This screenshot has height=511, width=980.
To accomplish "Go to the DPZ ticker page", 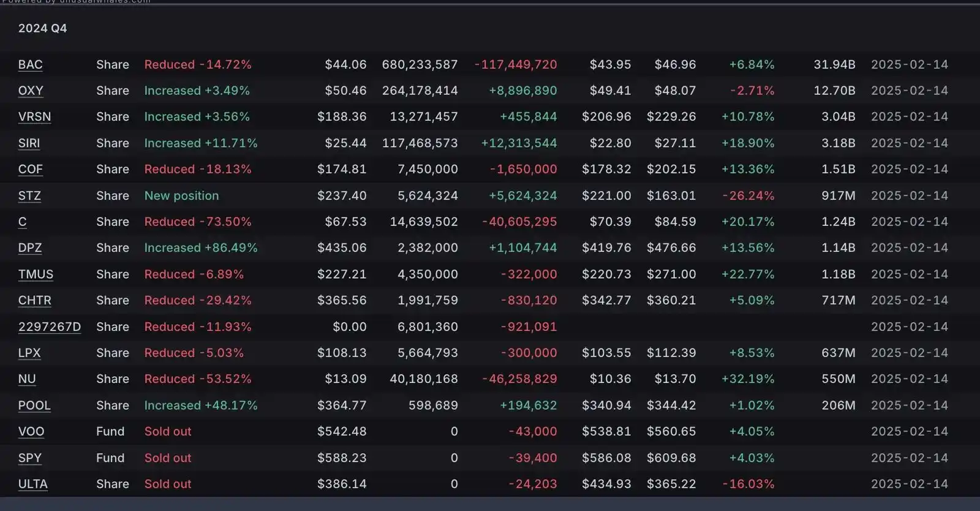I will point(30,248).
